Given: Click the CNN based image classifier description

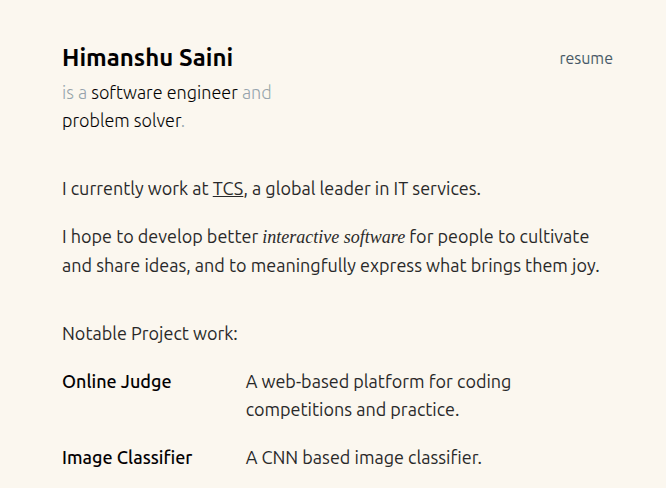Looking at the screenshot, I should pos(364,458).
